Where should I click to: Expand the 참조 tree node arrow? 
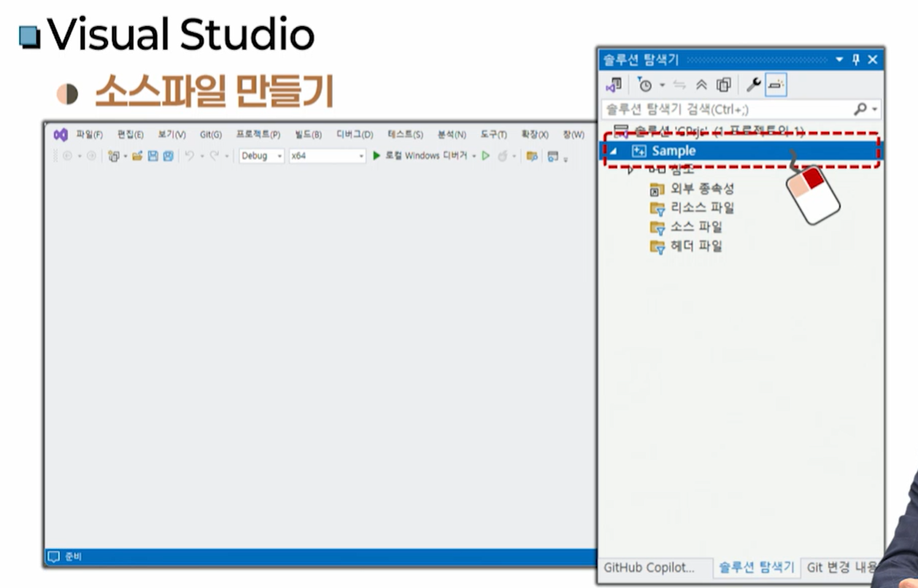click(632, 170)
